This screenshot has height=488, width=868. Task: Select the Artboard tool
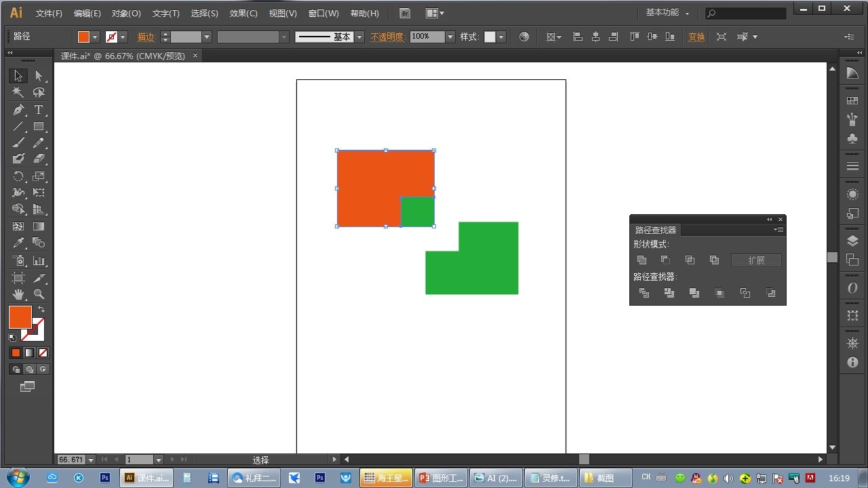point(18,278)
